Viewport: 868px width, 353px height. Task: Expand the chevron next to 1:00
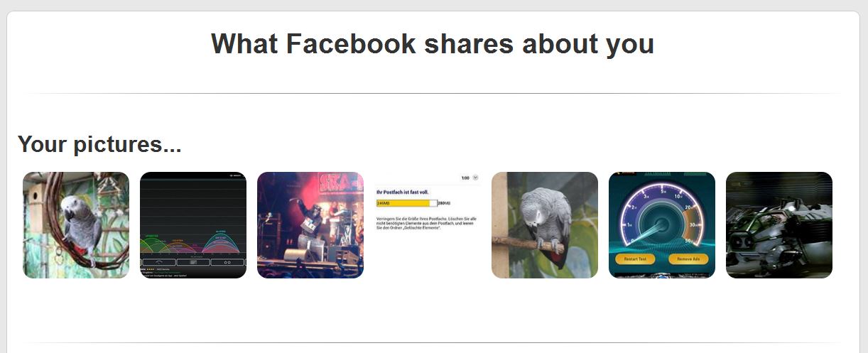click(x=475, y=178)
